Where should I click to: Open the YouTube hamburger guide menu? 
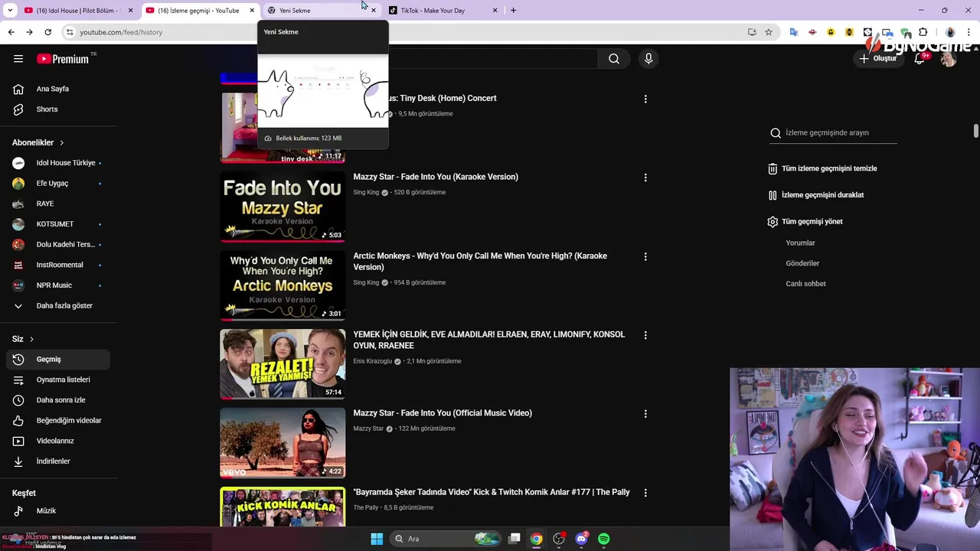tap(18, 59)
